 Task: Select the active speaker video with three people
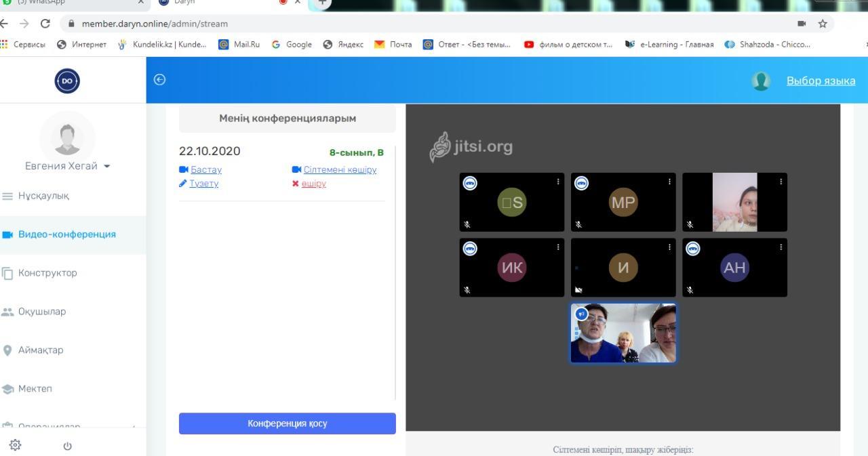(623, 333)
